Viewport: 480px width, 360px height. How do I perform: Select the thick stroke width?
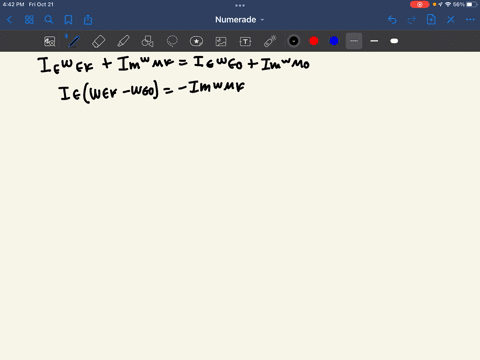coord(394,41)
